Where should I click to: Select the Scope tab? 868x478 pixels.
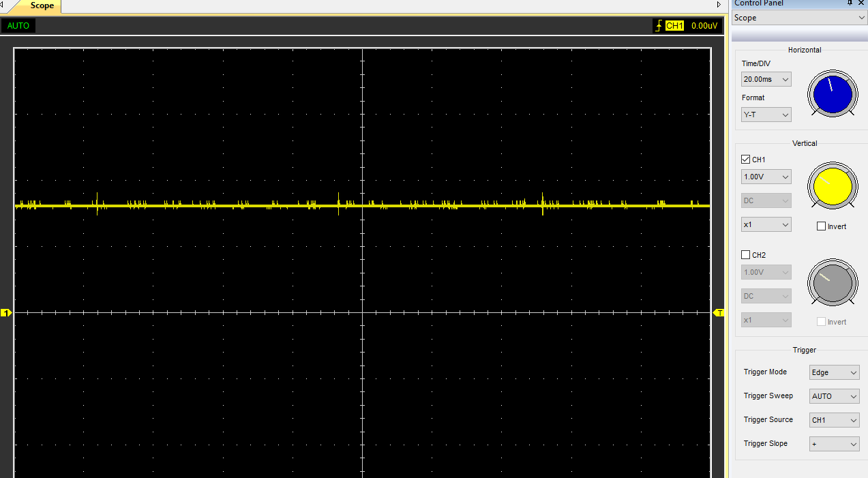coord(42,5)
